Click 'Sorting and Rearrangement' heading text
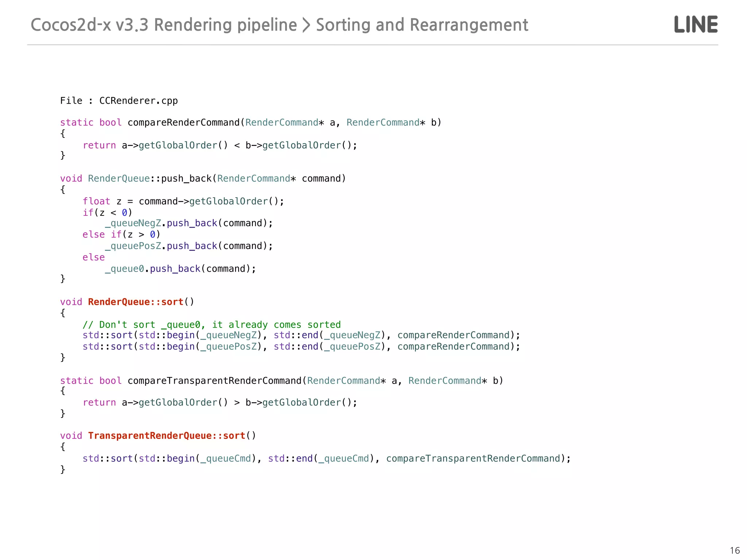747x560 pixels. [422, 25]
